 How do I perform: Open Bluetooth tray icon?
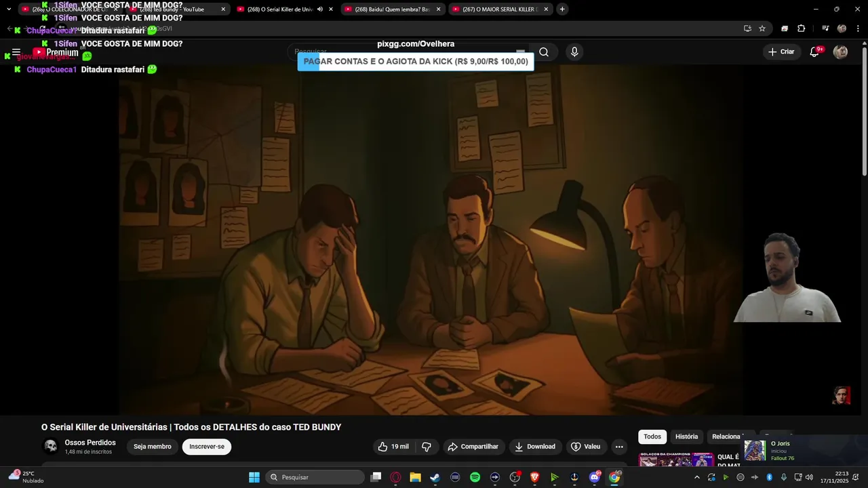pos(769,477)
